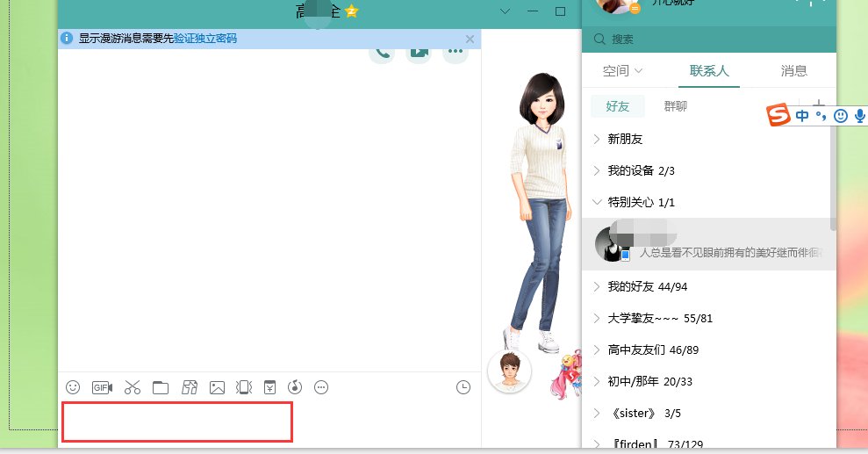Expand the 我的好友 44/94 group
Viewport: 868px width, 454px height.
[708, 286]
